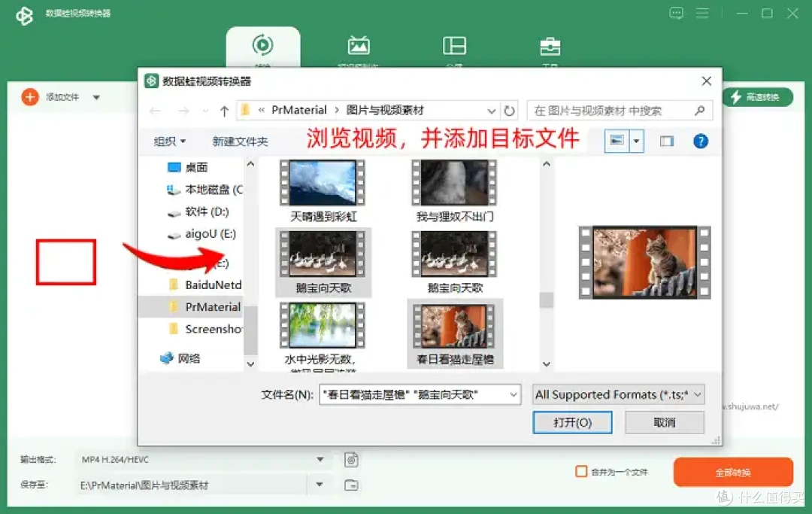Open Screensho folder in tree
Screen dimensions: 812x514
[205, 329]
